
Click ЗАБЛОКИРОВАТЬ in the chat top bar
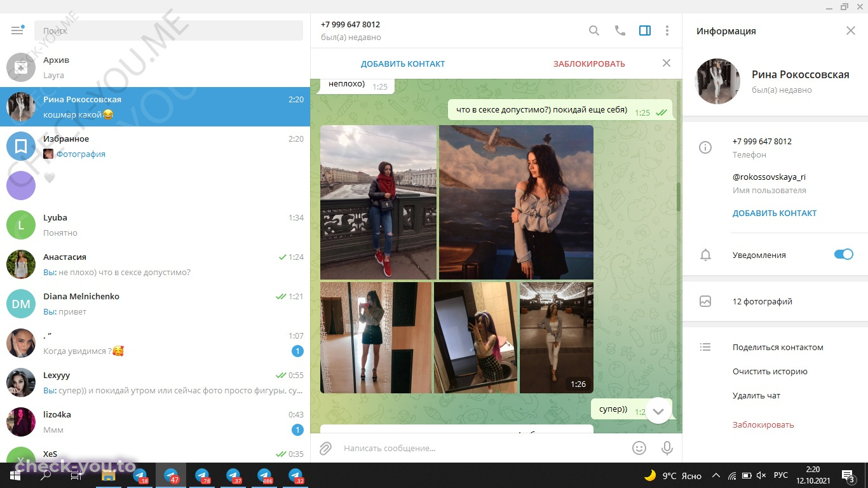(x=589, y=64)
